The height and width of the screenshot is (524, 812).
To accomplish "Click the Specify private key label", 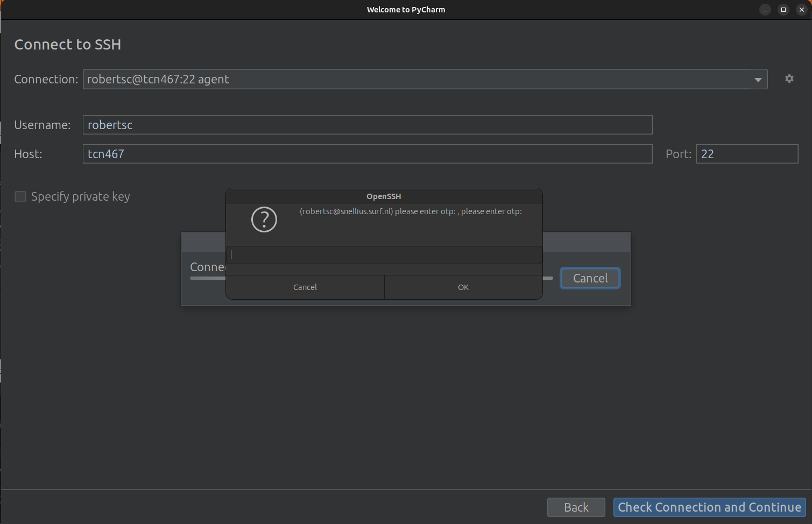I will (81, 196).
